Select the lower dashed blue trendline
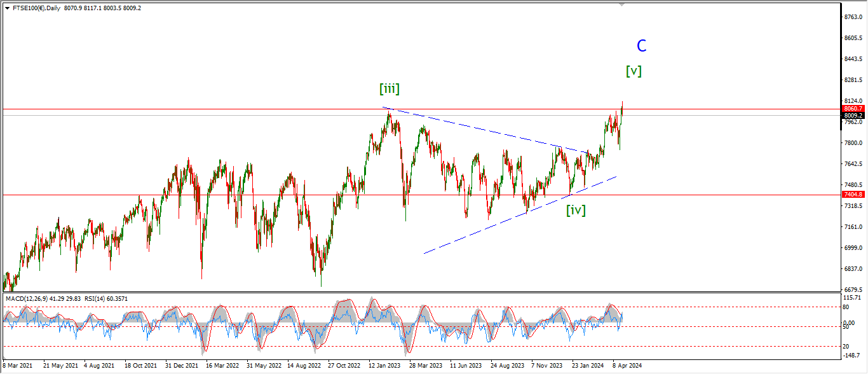The width and height of the screenshot is (868, 374). [520, 215]
